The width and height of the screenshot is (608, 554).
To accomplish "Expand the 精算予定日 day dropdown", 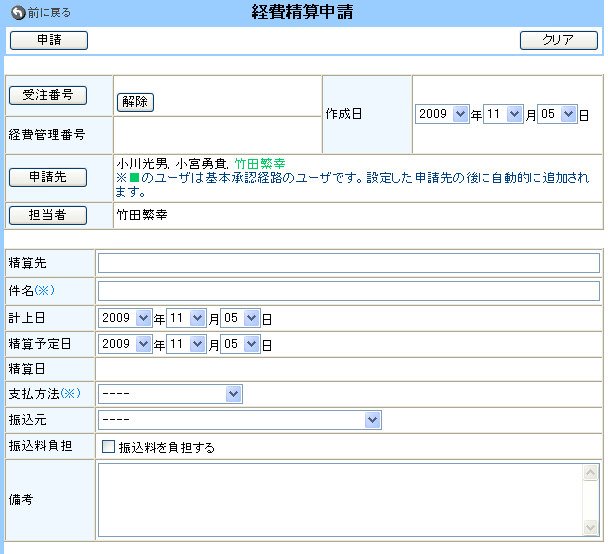I will [x=240, y=344].
